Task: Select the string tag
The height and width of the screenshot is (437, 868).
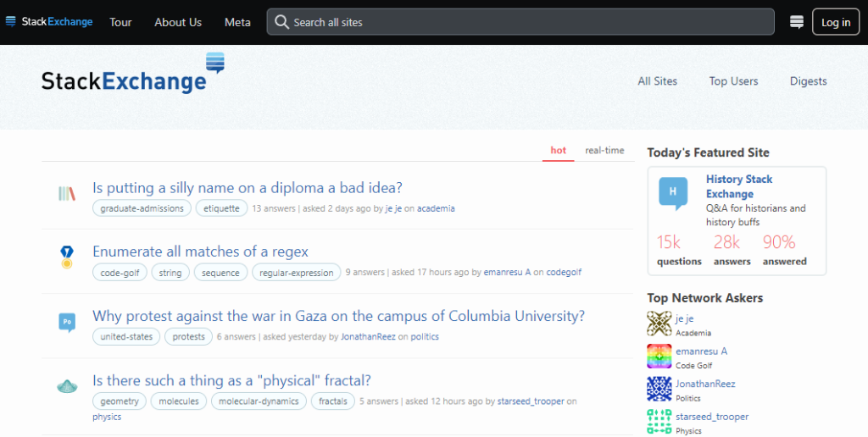Action: tap(170, 273)
